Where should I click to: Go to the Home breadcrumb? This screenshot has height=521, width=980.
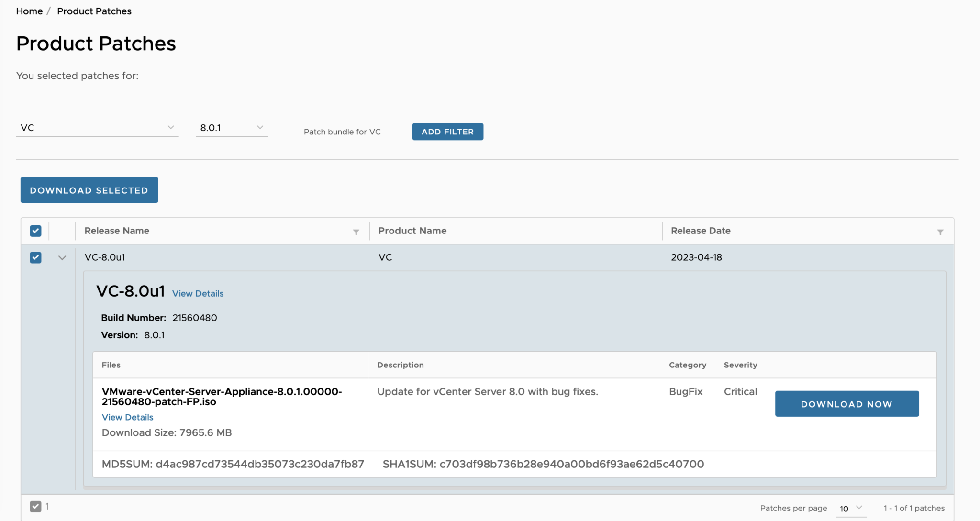click(29, 11)
